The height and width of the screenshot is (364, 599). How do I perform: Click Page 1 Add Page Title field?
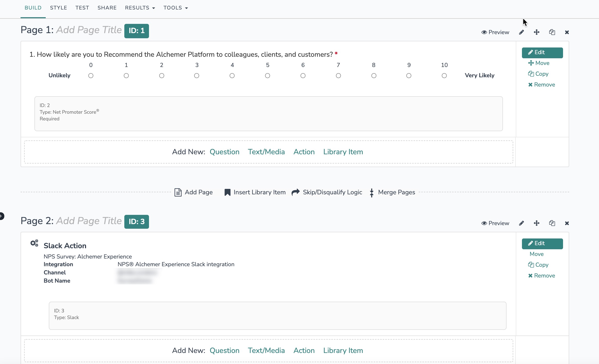click(x=89, y=30)
